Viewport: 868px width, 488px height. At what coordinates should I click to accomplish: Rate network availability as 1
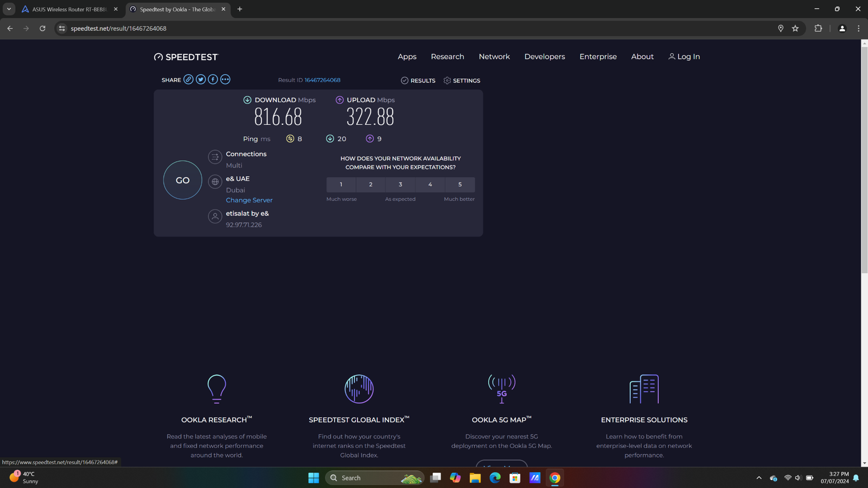point(341,185)
